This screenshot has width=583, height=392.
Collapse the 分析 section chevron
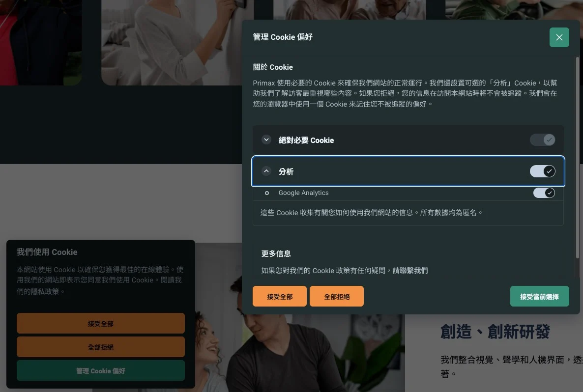pos(266,171)
